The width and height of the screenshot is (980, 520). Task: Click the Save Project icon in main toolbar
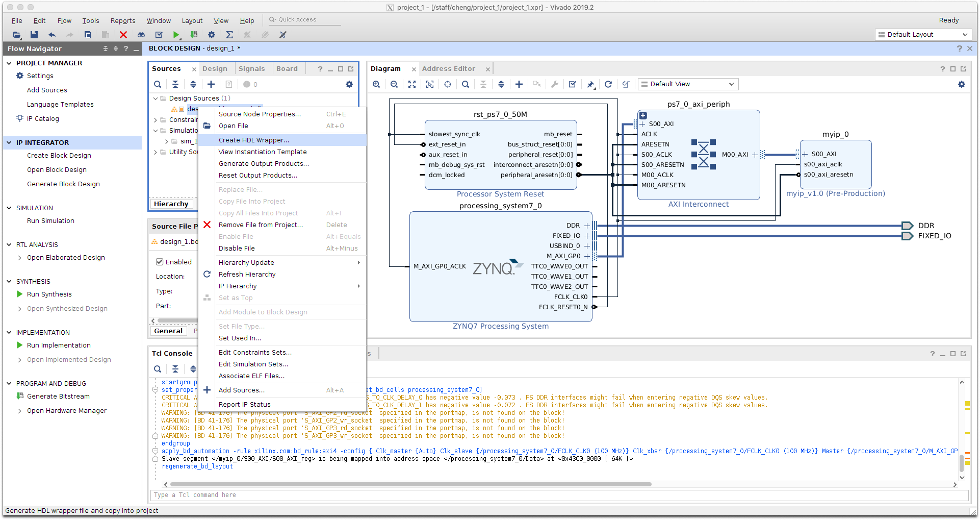(34, 35)
